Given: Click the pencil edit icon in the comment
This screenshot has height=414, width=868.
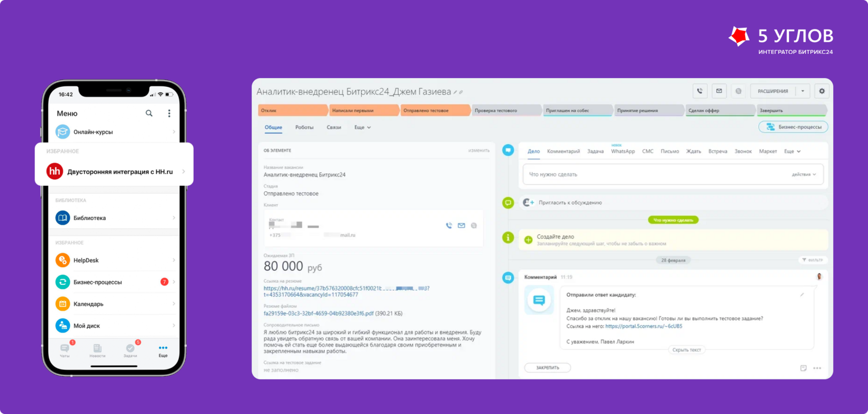Looking at the screenshot, I should pyautogui.click(x=802, y=295).
